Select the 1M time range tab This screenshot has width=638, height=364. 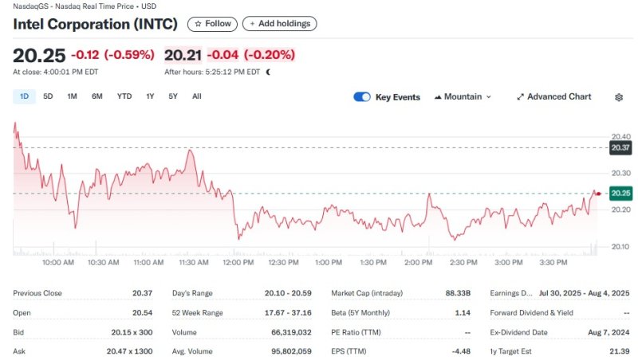pos(72,96)
